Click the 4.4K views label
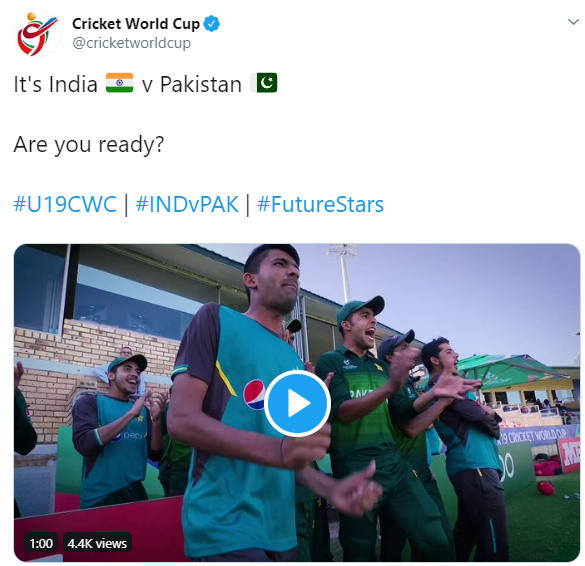This screenshot has width=585, height=566. click(x=97, y=543)
